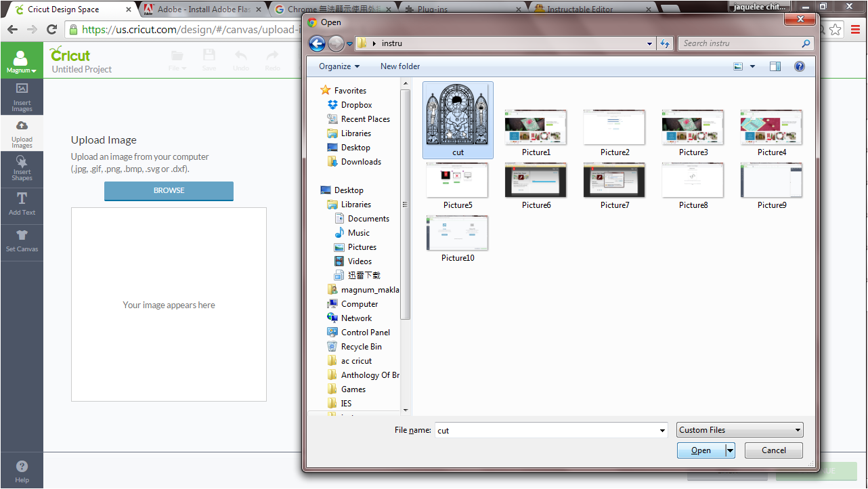Open Downloads in Favorites

click(x=361, y=162)
